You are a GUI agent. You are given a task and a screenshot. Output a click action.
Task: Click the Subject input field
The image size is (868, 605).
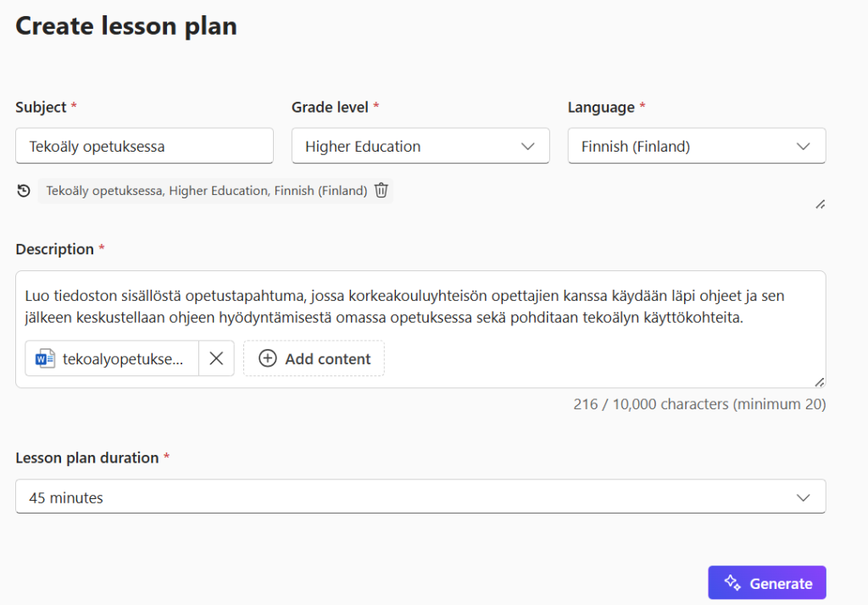coord(144,146)
